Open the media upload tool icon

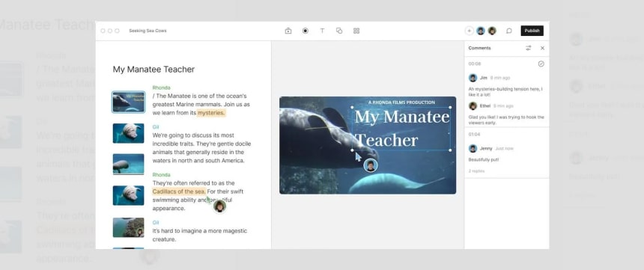click(x=288, y=31)
